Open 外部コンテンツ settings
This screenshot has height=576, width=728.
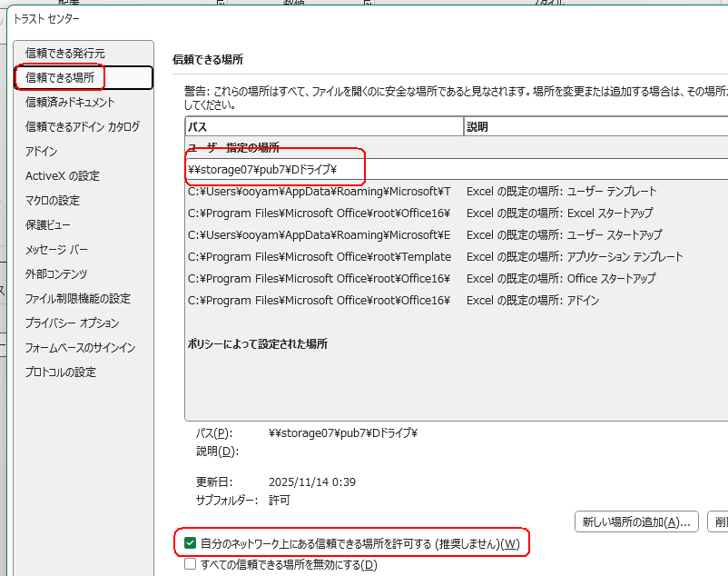[x=56, y=274]
